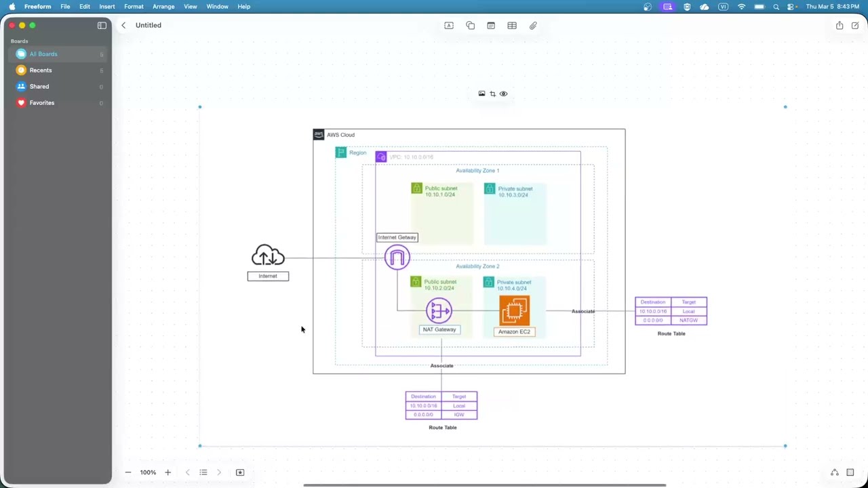Open Favorites boards list
The width and height of the screenshot is (868, 488).
tap(57, 103)
